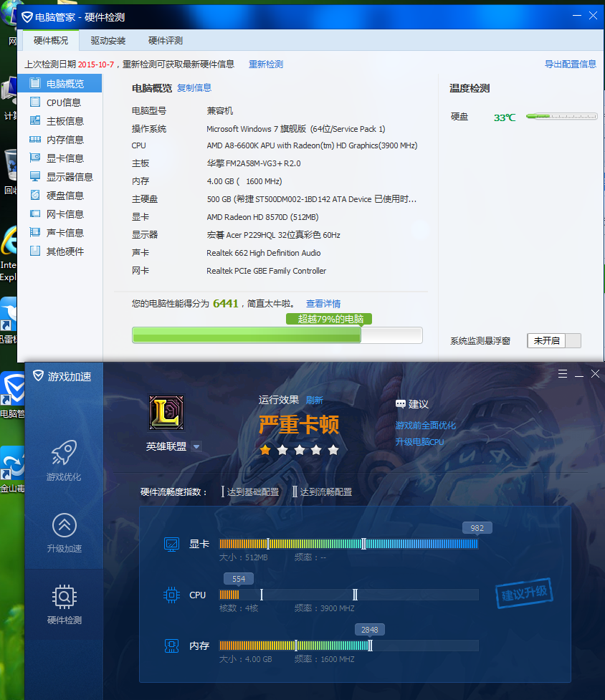
Task: Click the 2848 memory score label
Action: (x=369, y=630)
